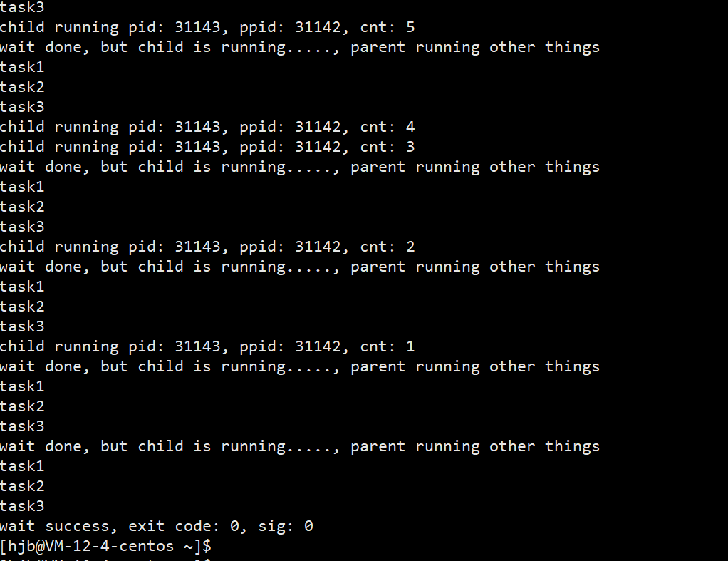This screenshot has height=561, width=728.
Task: Click 'sig: 0' in the wait success line
Action: coord(285,526)
